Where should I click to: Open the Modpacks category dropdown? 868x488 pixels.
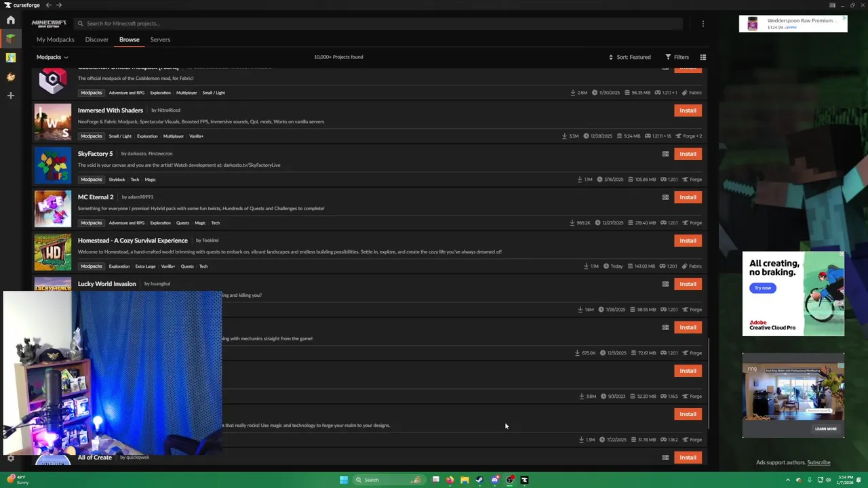(x=52, y=57)
